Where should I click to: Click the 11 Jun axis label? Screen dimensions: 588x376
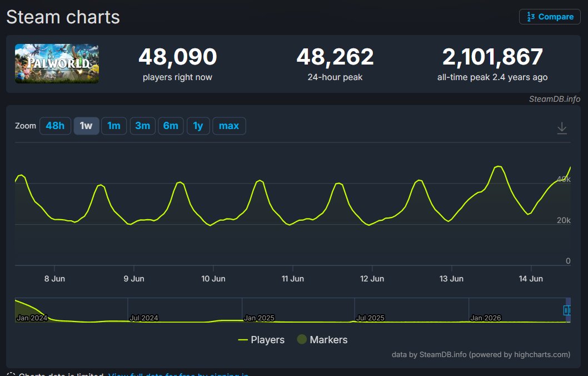click(293, 279)
